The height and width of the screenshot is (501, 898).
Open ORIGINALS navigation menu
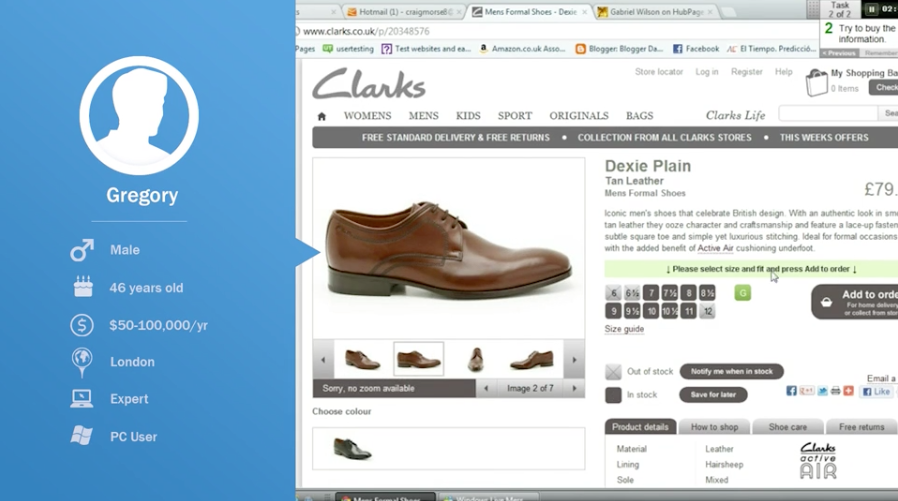point(579,116)
